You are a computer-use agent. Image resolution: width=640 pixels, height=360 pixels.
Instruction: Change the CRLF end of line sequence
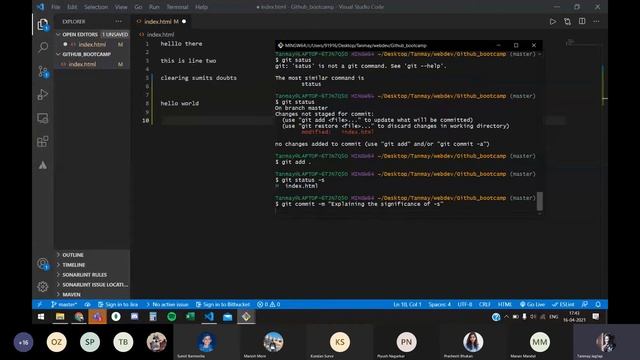[x=485, y=304]
